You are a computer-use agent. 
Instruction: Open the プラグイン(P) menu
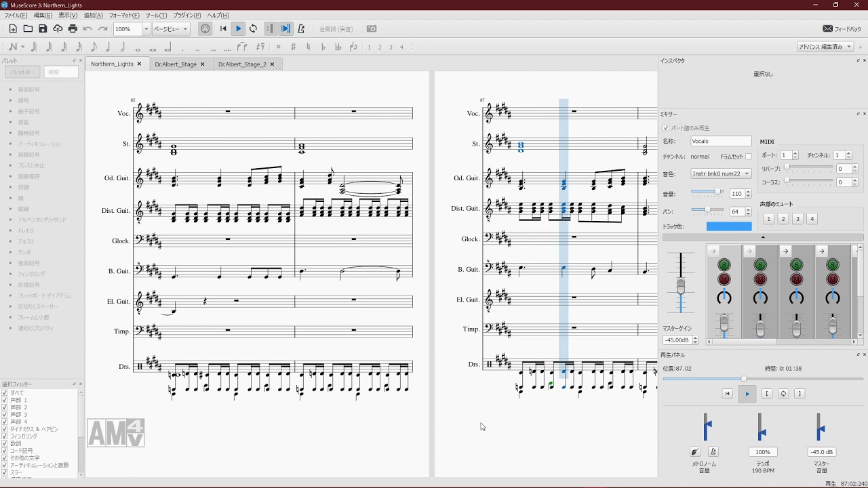187,15
